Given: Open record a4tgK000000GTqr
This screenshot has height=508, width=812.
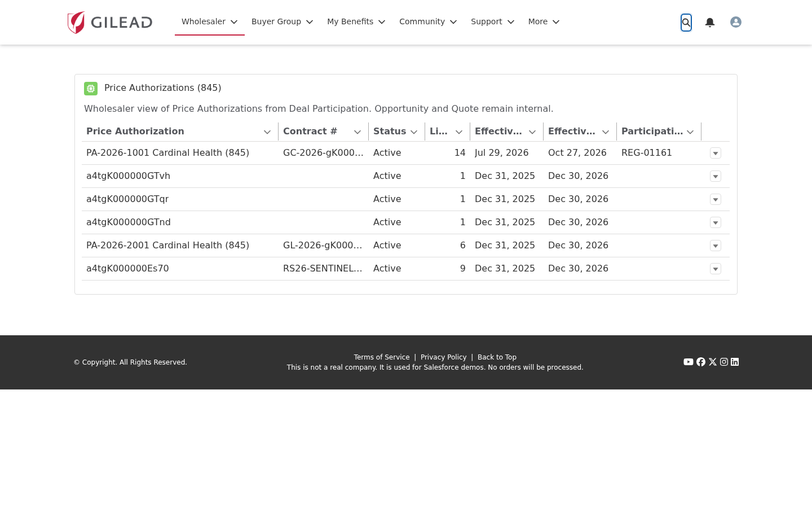Looking at the screenshot, I should 127,199.
